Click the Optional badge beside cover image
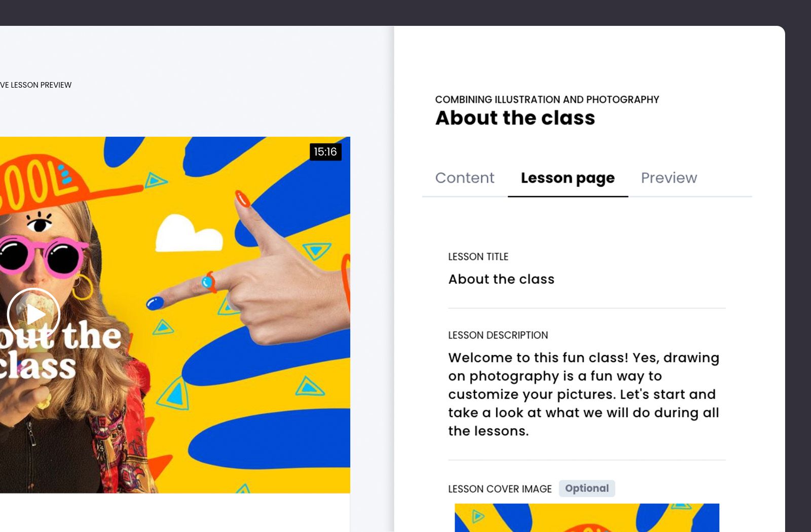This screenshot has width=811, height=532. 587,488
